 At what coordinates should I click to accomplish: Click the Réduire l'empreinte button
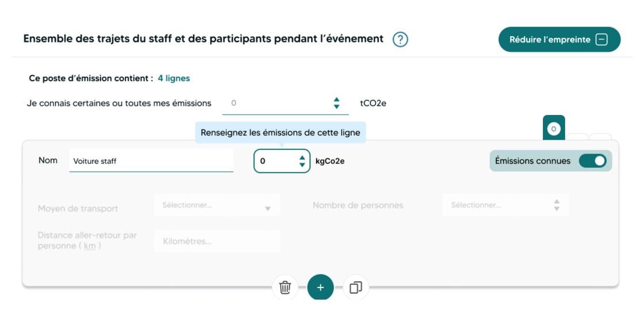tap(550, 40)
